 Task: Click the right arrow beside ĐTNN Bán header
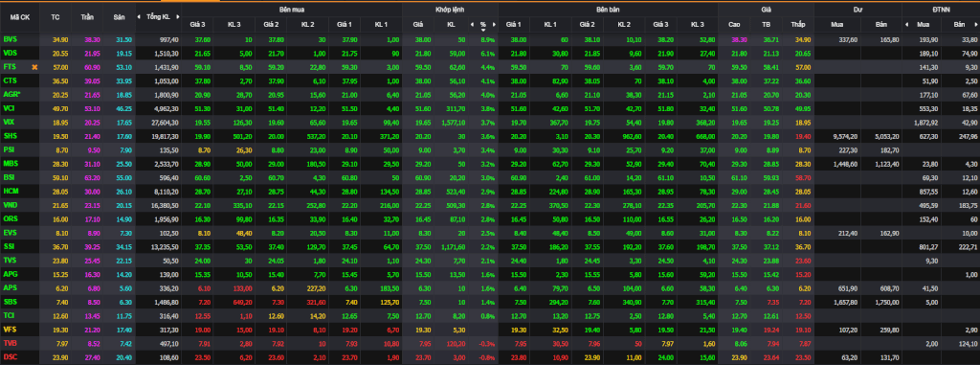[976, 24]
